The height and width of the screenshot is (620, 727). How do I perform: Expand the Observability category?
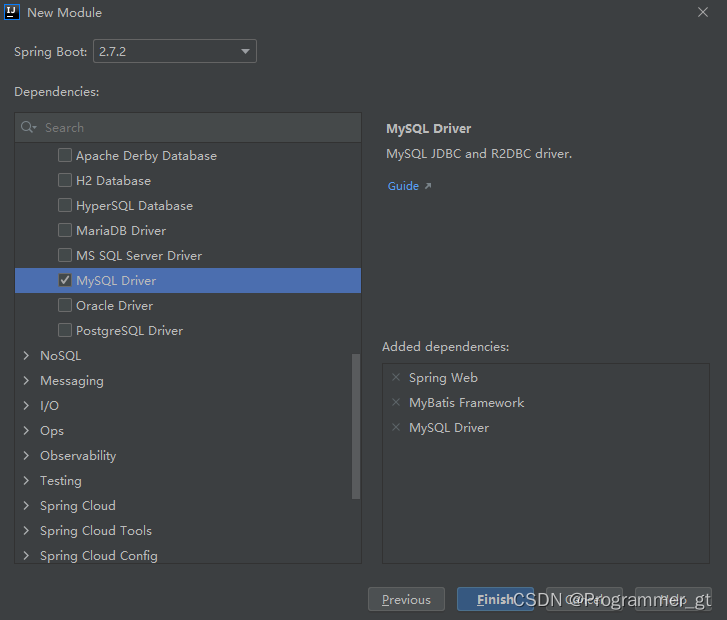26,456
